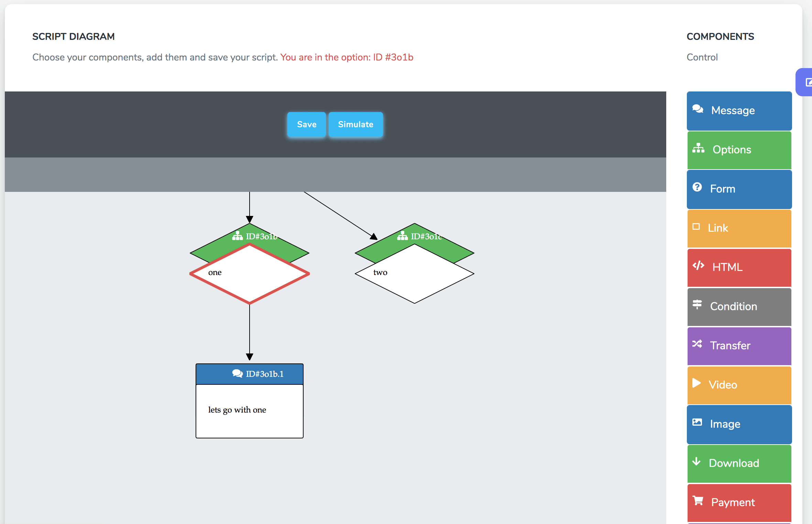Image resolution: width=812 pixels, height=524 pixels.
Task: Click the question mark icon on Form
Action: point(697,187)
